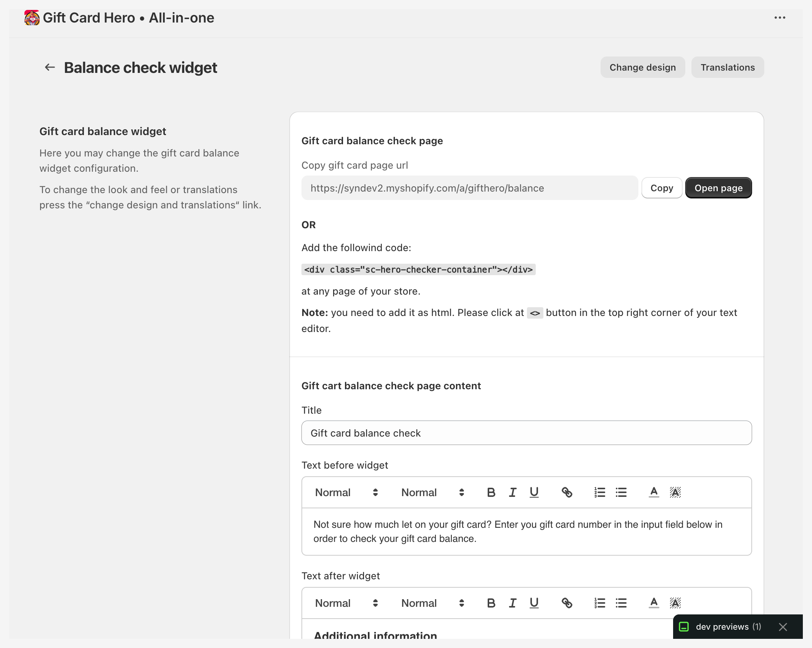Open background color picker in Text after widget
The width and height of the screenshot is (812, 648).
pyautogui.click(x=675, y=603)
